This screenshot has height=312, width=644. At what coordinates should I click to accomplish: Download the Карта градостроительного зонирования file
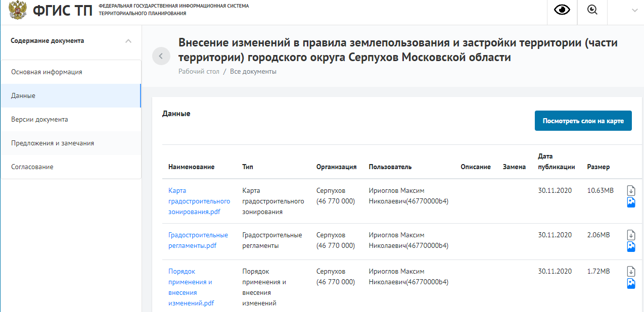click(631, 190)
